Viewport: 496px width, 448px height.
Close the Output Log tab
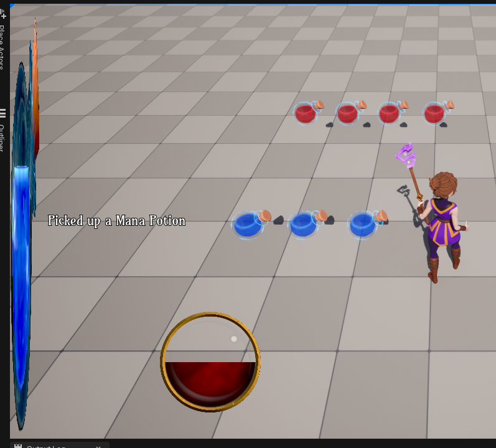coord(98,447)
